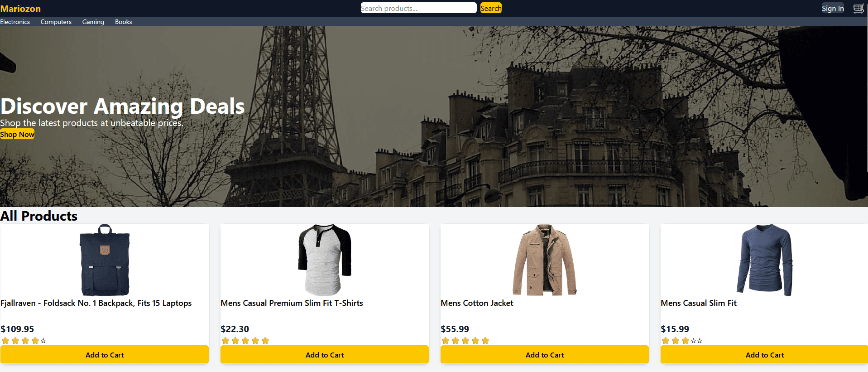Click the star rating under $55.99
Image resolution: width=868 pixels, height=372 pixels.
pyautogui.click(x=465, y=341)
